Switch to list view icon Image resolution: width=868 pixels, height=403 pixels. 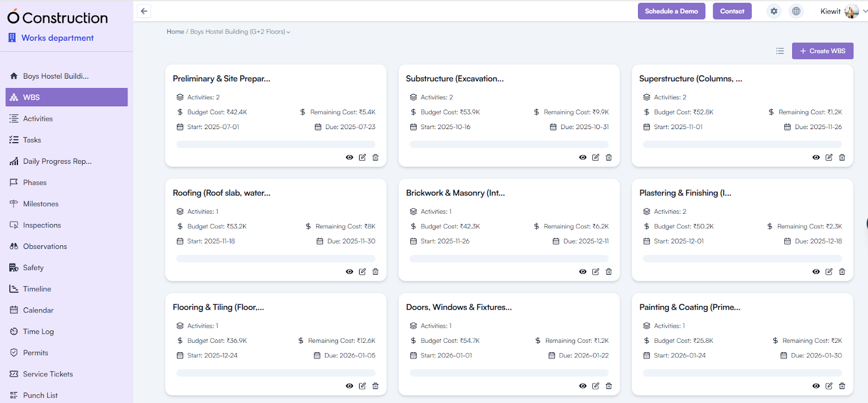click(x=780, y=51)
